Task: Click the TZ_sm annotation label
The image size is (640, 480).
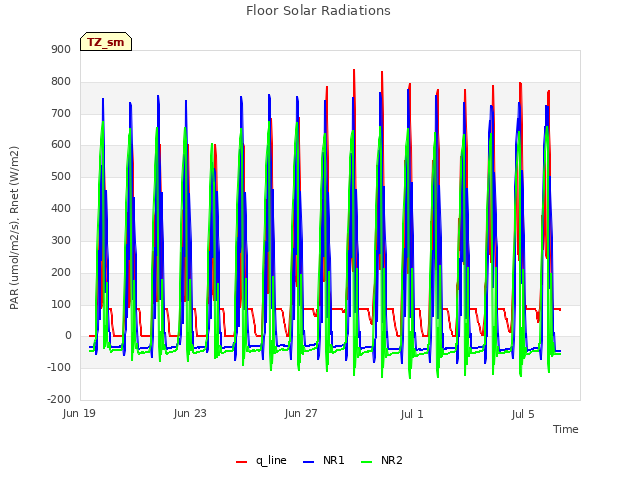Action: point(106,42)
